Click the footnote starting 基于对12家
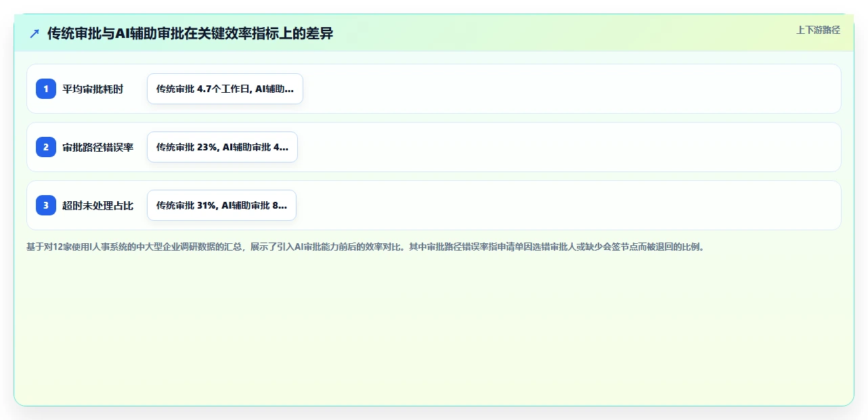 click(366, 247)
